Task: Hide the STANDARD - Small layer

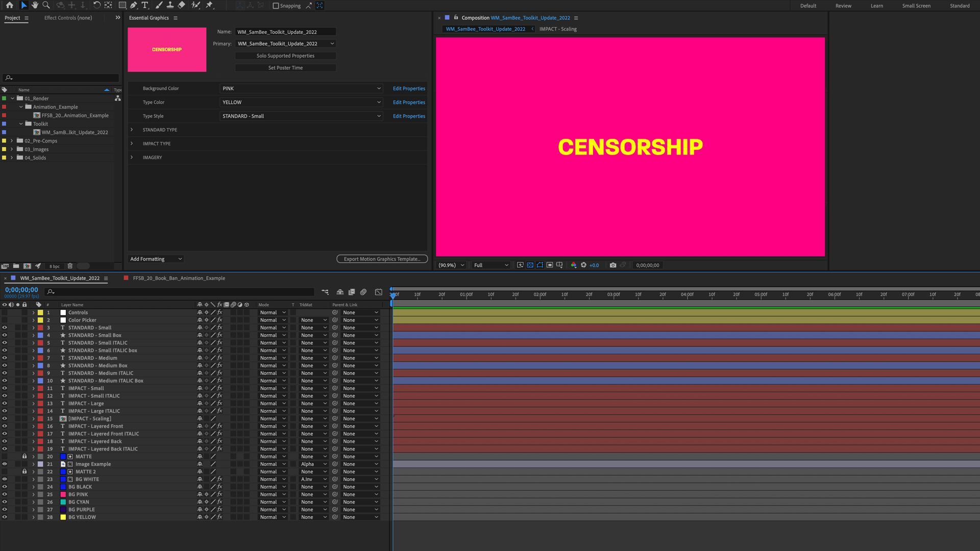Action: point(5,328)
